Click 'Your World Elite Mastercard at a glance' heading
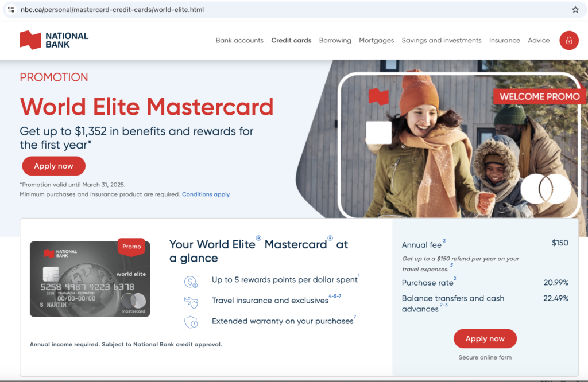Viewport: 588px width, 382px height. (x=259, y=251)
